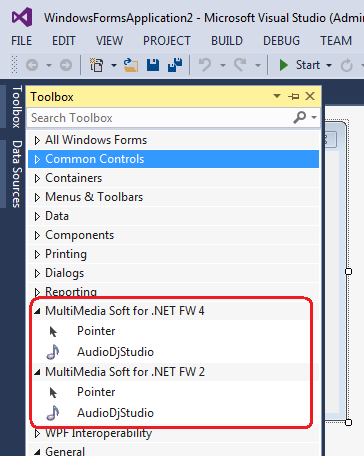The width and height of the screenshot is (364, 456).
Task: Click the New Project toolbar icon
Action: pyautogui.click(x=97, y=65)
